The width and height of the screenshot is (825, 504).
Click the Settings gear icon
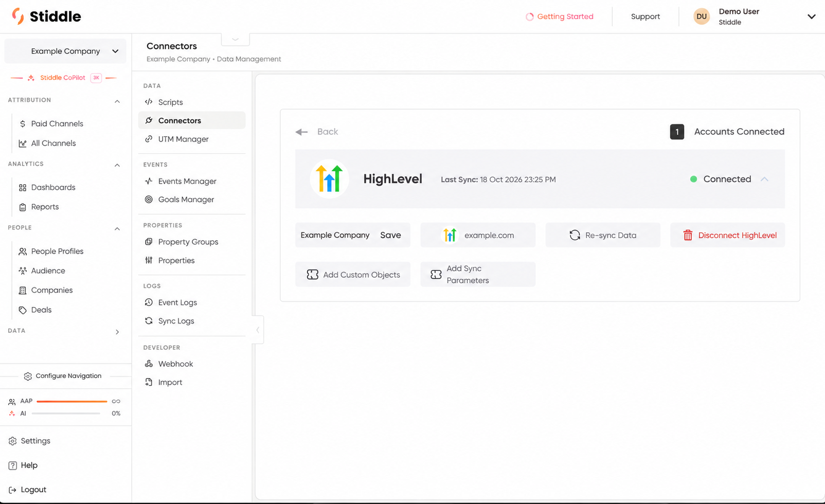(13, 441)
